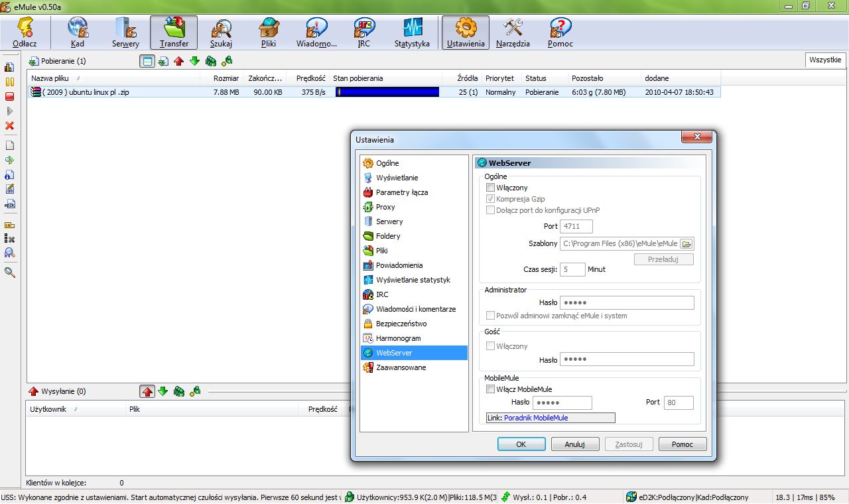Toggle the Włączony checkbox under Gość

(x=490, y=346)
